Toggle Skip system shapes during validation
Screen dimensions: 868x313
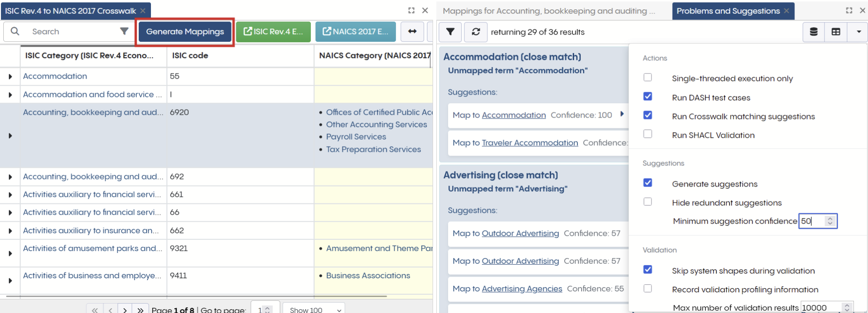(648, 269)
